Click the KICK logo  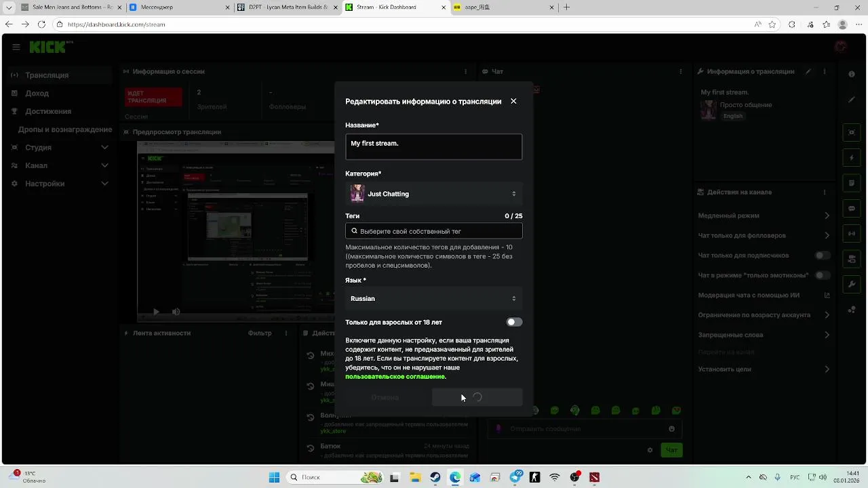pos(49,47)
